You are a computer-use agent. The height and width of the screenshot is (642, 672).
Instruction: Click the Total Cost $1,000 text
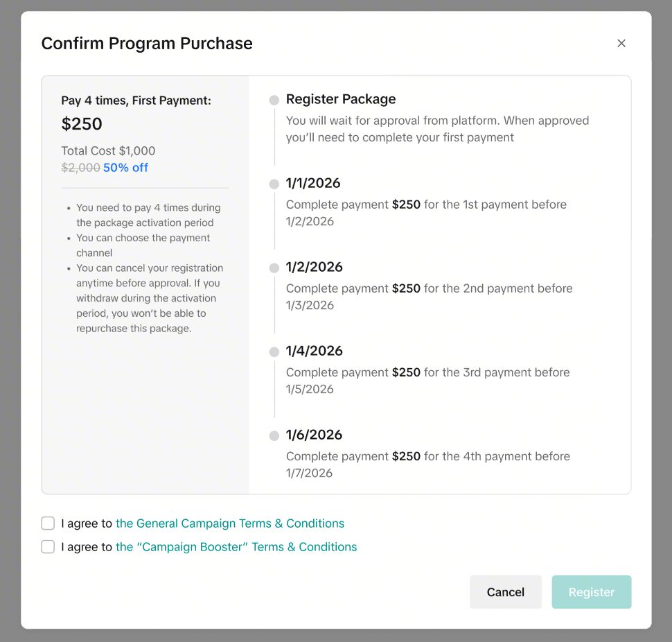click(x=108, y=151)
